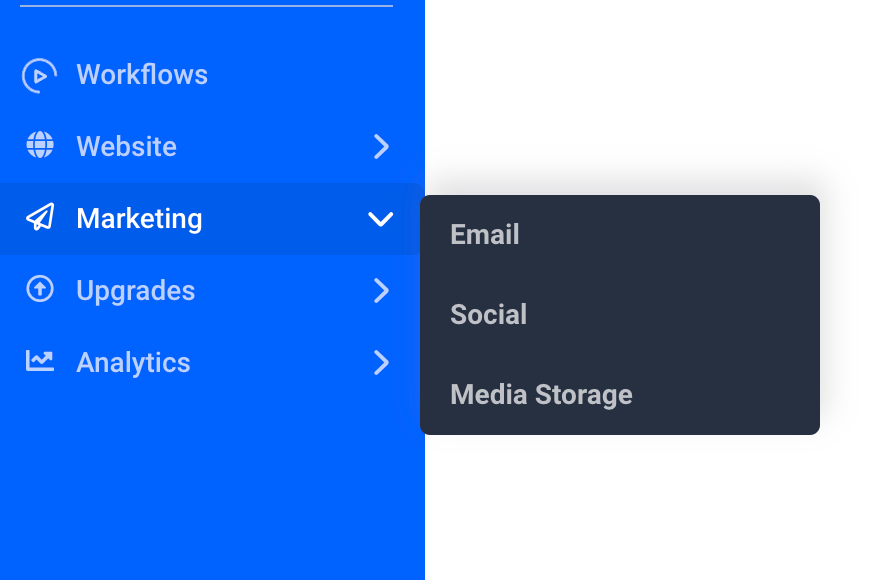Choose Media Storage in the submenu
Screen dimensions: 894x580
tap(541, 395)
